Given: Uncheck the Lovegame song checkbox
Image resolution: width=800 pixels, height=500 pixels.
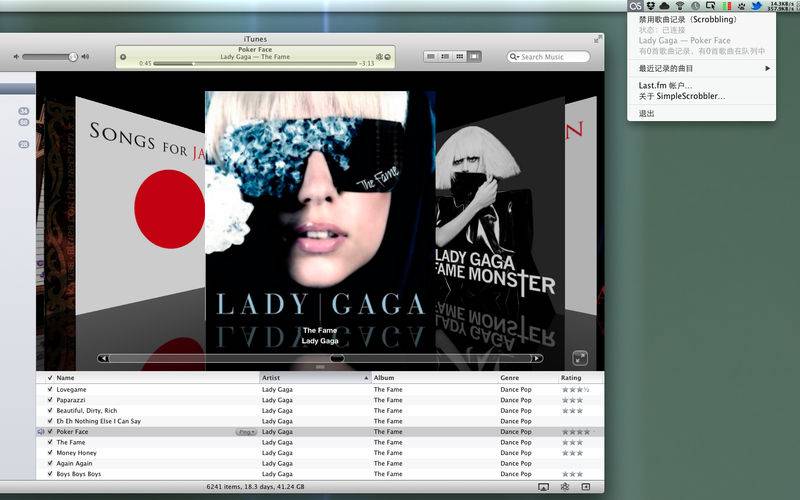Looking at the screenshot, I should [50, 389].
